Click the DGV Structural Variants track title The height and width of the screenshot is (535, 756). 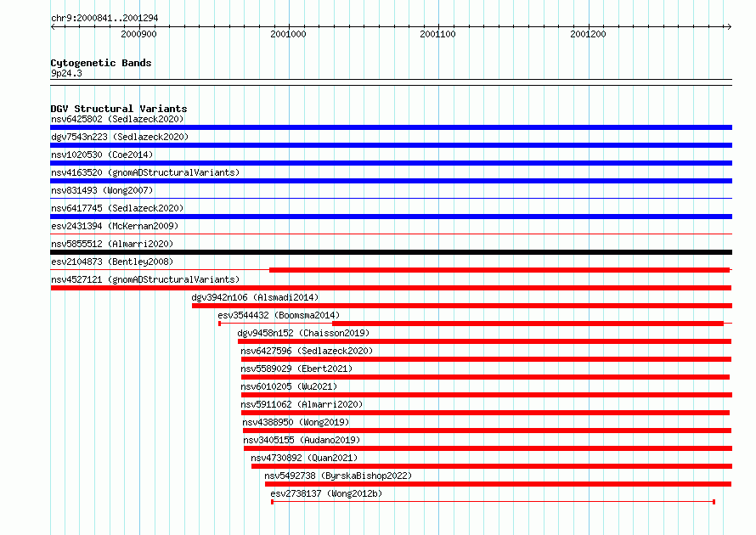[x=119, y=109]
